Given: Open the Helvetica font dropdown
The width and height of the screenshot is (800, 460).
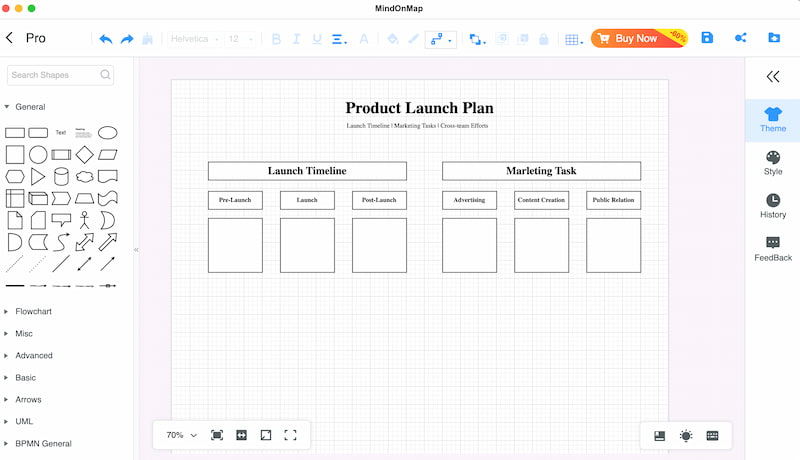Looking at the screenshot, I should (194, 39).
